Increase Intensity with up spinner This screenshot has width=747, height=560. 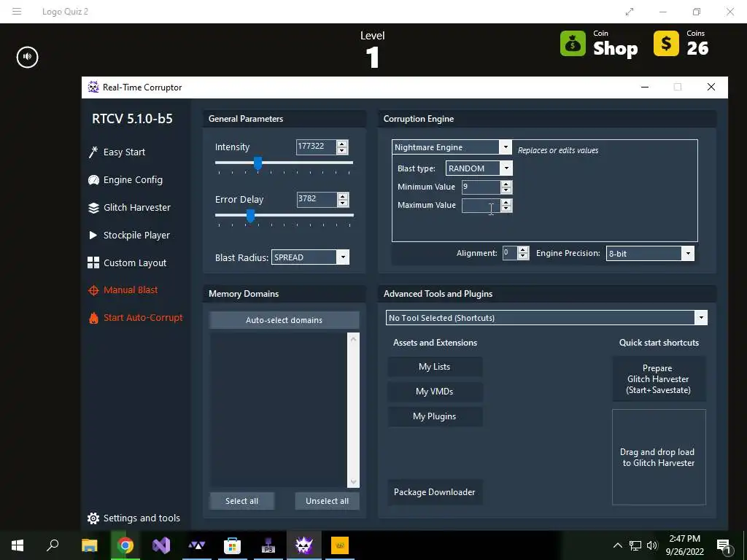click(342, 144)
